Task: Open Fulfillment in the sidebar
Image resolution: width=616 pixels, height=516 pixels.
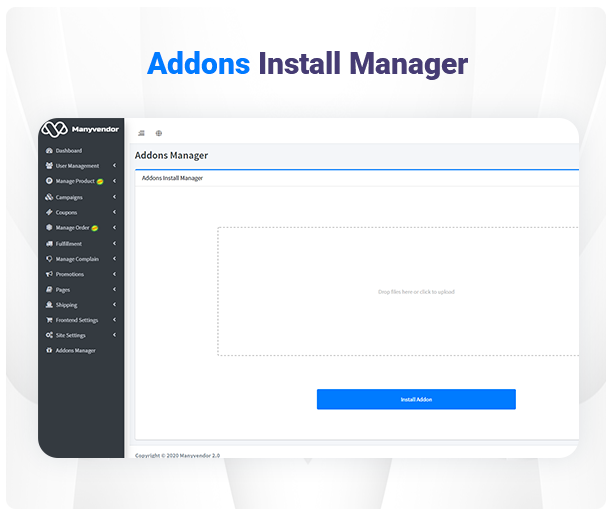Action: pos(69,244)
